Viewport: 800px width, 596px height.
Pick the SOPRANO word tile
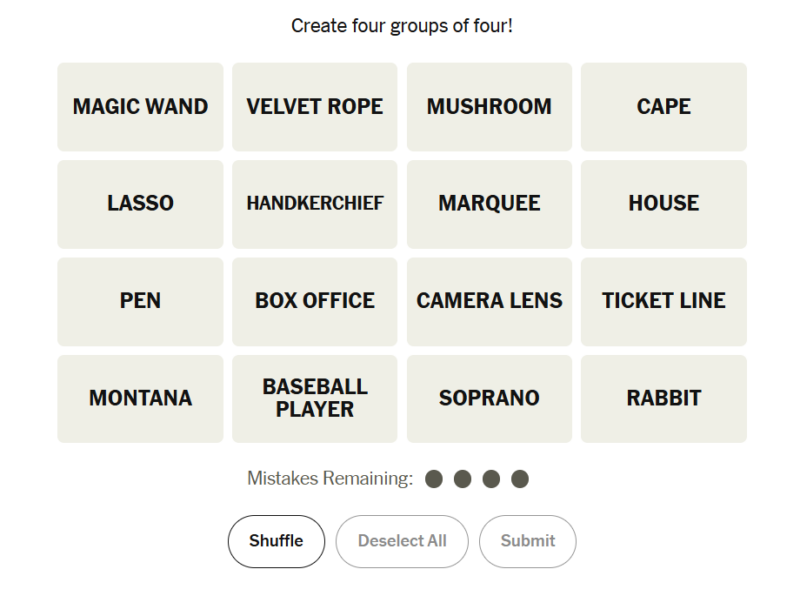click(489, 399)
